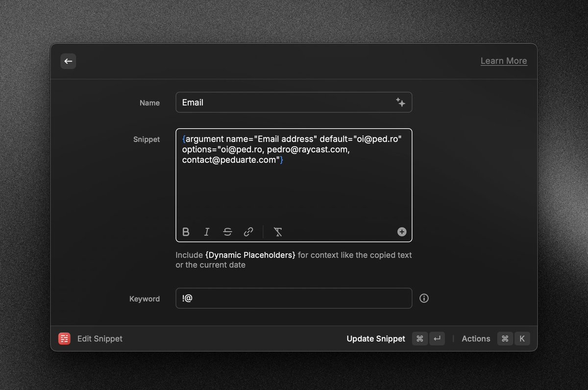Click the {Dynamic Placeholders} text

(250, 255)
